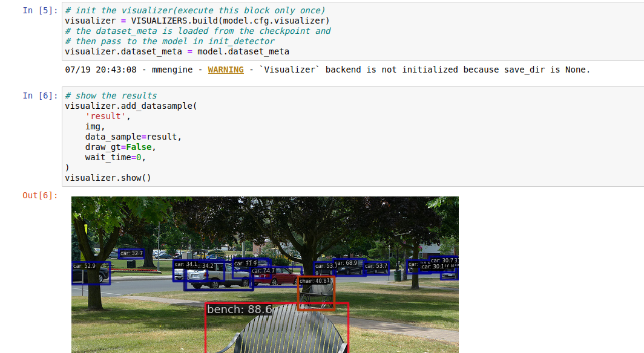Click the 'visualizer.show()' line
644x353 pixels.
(108, 178)
